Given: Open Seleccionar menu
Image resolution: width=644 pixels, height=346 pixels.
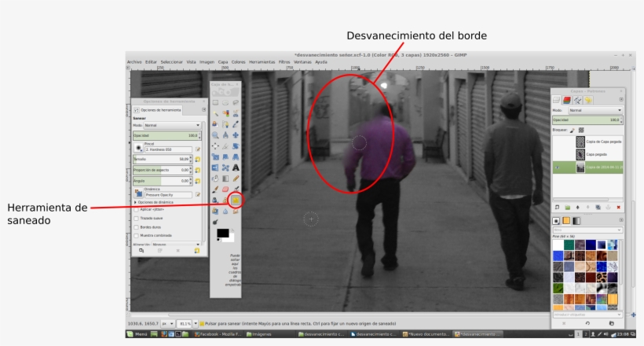Looking at the screenshot, I should point(172,62).
